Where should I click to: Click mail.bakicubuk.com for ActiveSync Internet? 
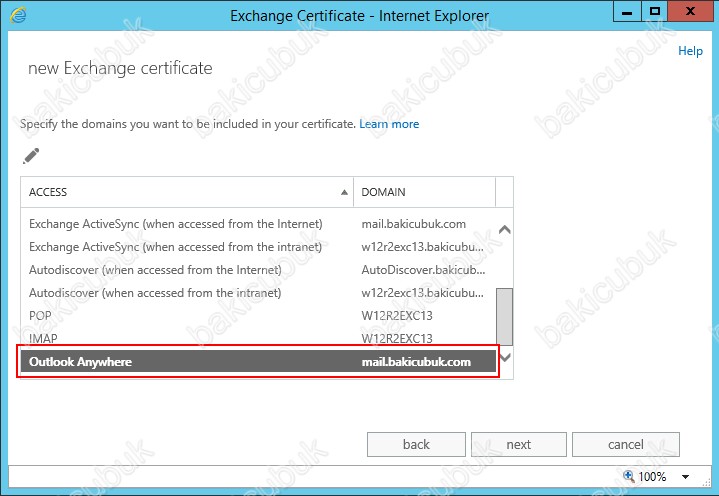pyautogui.click(x=413, y=224)
